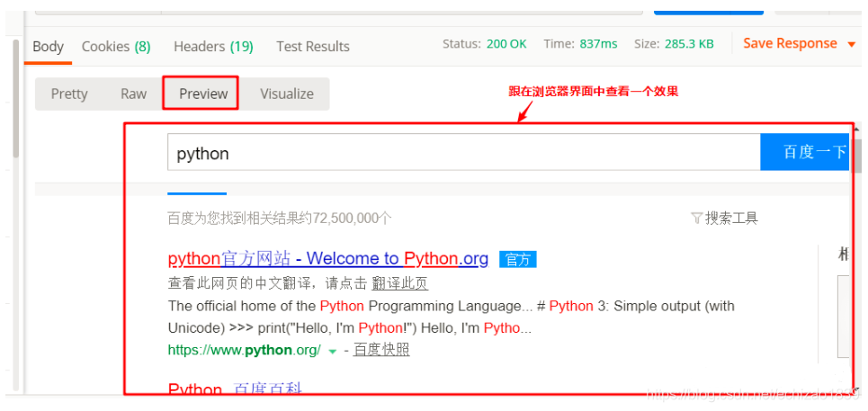Click the Save Response button
The height and width of the screenshot is (411, 868).
[790, 44]
